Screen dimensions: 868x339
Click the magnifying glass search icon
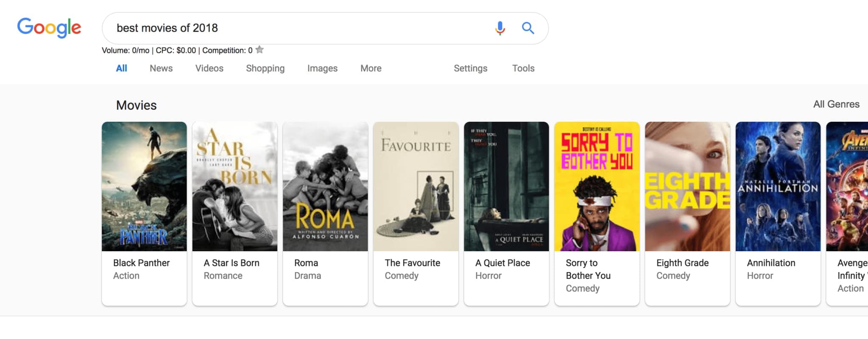528,28
